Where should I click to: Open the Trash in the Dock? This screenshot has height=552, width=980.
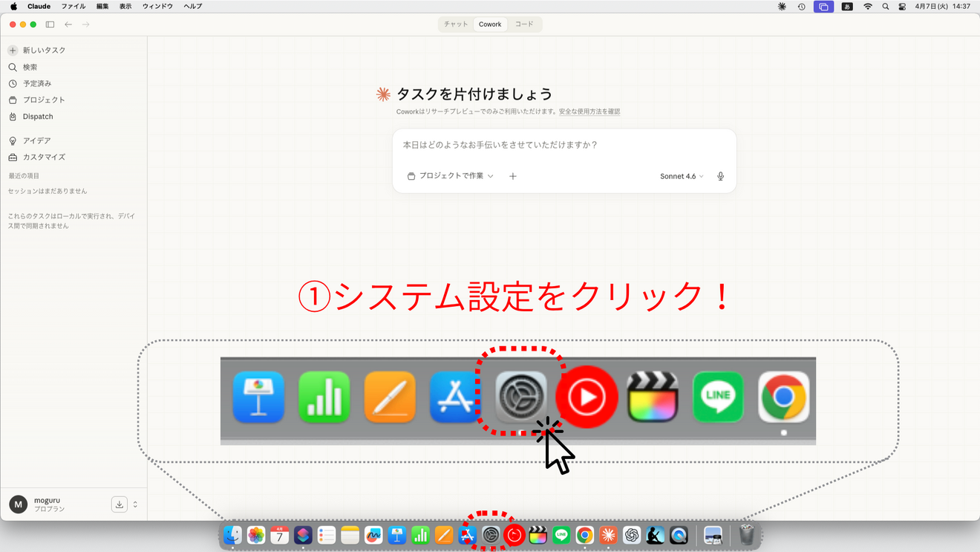click(746, 535)
